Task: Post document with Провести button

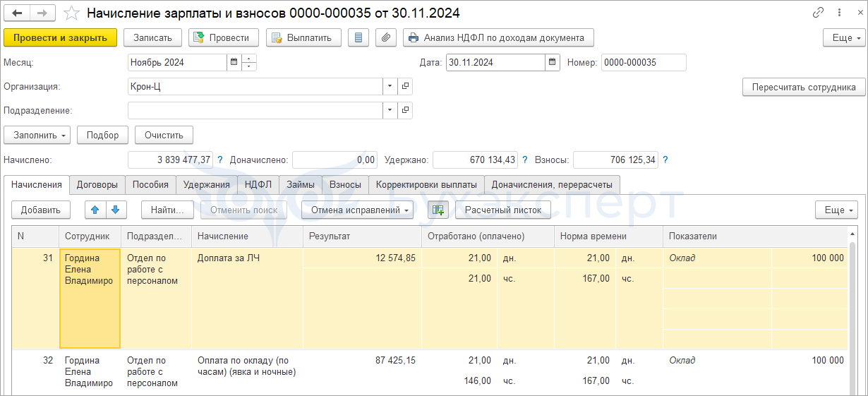Action: coord(224,37)
